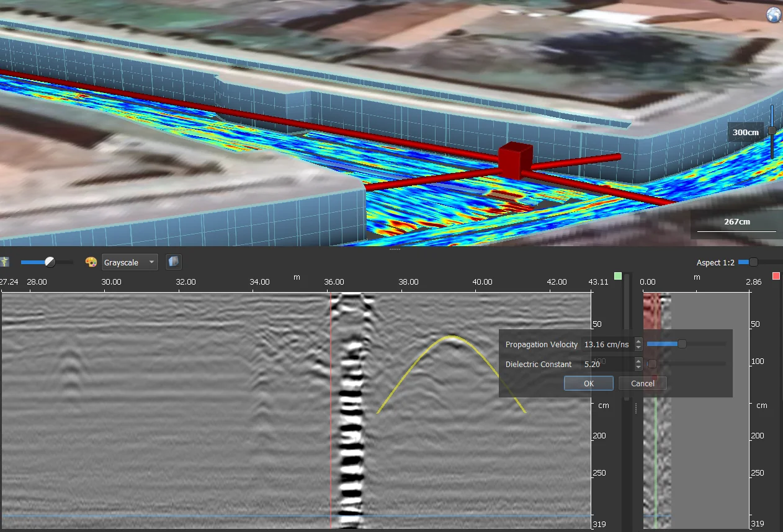Click the "Propagation Velocity" label
783x532 pixels.
click(x=542, y=345)
